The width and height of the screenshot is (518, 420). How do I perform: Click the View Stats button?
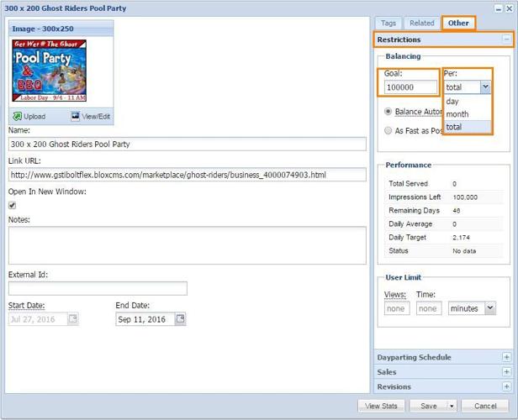click(x=381, y=407)
